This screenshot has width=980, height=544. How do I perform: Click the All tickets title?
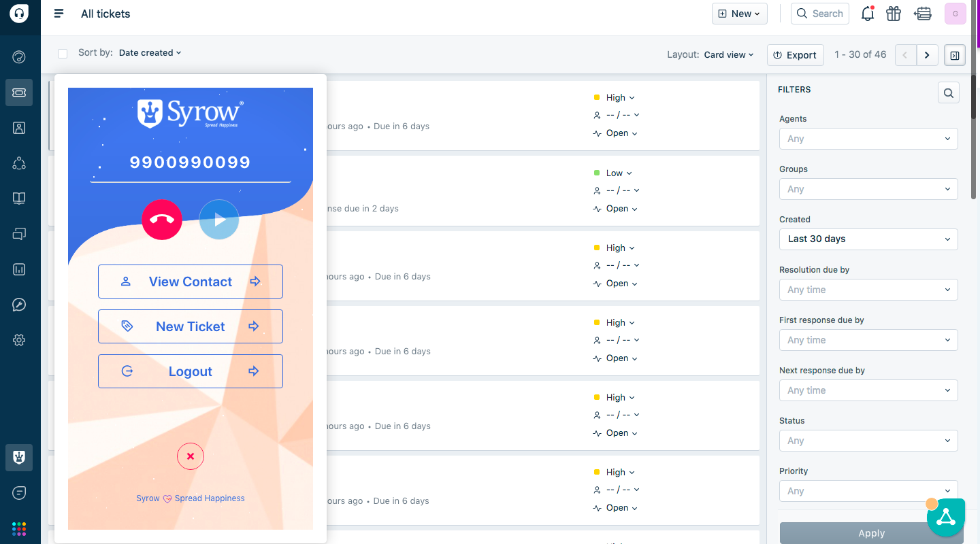point(105,14)
